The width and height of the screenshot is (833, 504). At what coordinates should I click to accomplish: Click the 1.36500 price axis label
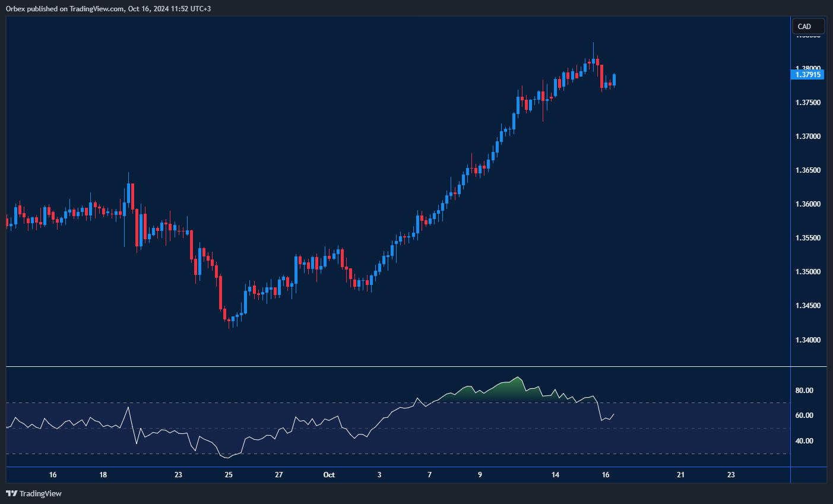[807, 170]
